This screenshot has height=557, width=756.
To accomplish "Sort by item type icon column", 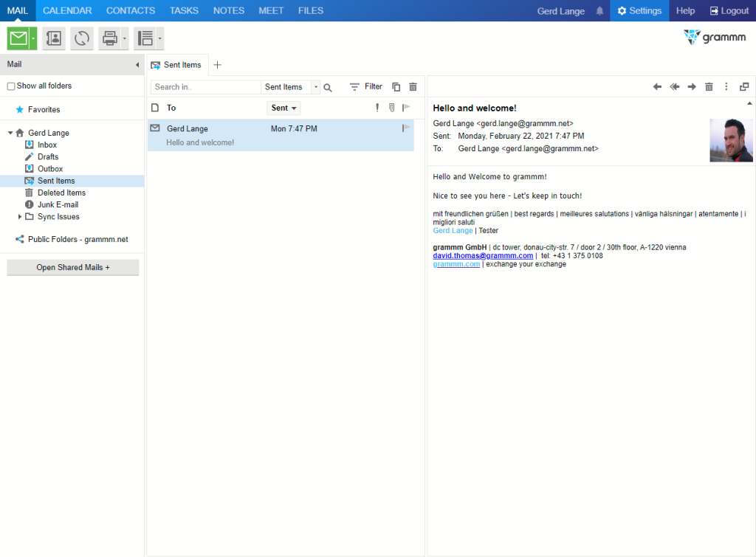I will tap(155, 108).
